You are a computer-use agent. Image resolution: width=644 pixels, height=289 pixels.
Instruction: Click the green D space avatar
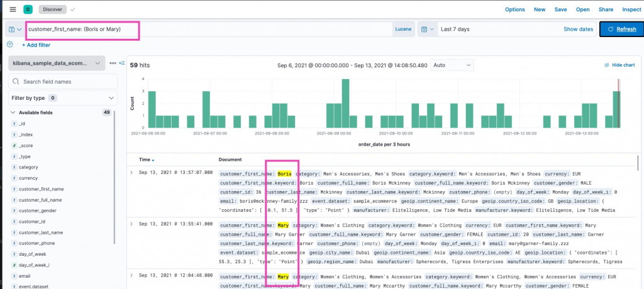(x=28, y=9)
